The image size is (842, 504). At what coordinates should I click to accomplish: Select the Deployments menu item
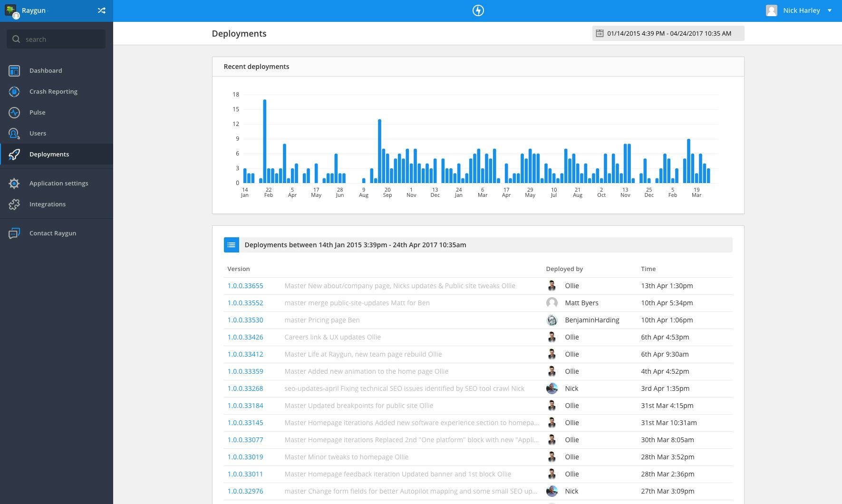tap(49, 155)
